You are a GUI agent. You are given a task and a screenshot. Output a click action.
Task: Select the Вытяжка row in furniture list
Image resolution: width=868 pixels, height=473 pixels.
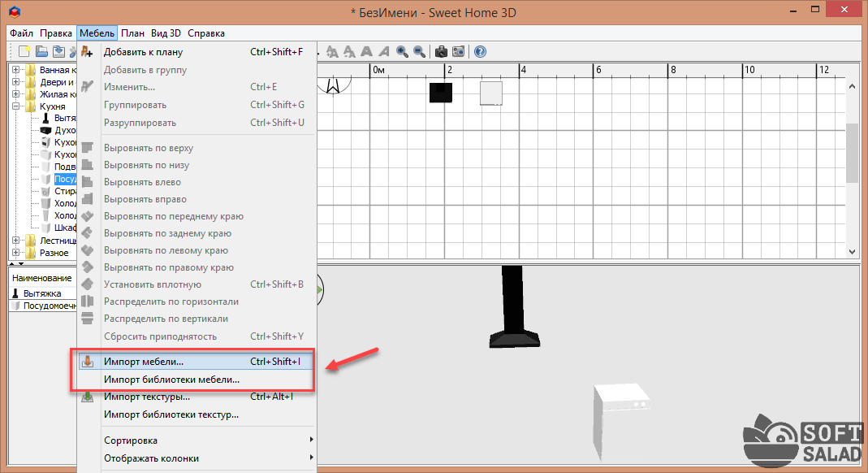42,293
